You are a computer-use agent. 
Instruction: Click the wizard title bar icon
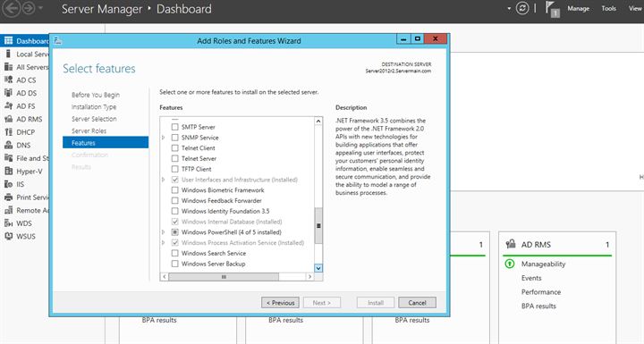[x=57, y=40]
